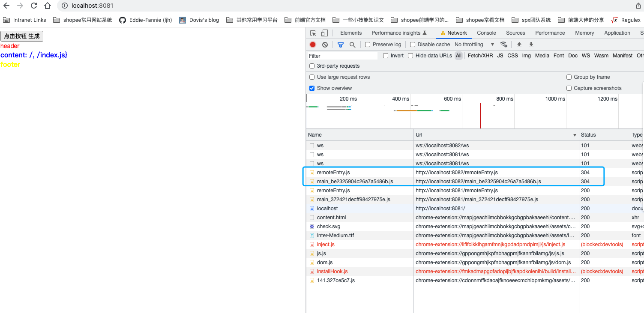Enable Use large request rows
The width and height of the screenshot is (644, 313).
[312, 77]
